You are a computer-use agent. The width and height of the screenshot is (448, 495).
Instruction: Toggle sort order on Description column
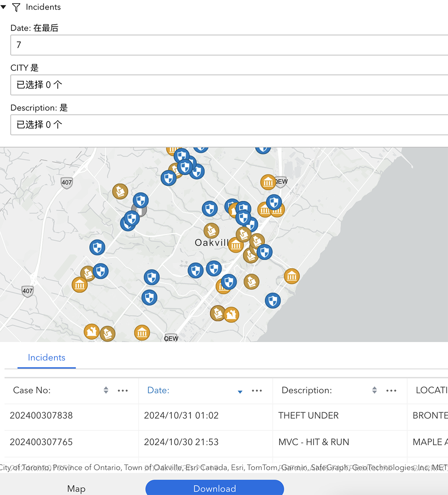coord(374,390)
